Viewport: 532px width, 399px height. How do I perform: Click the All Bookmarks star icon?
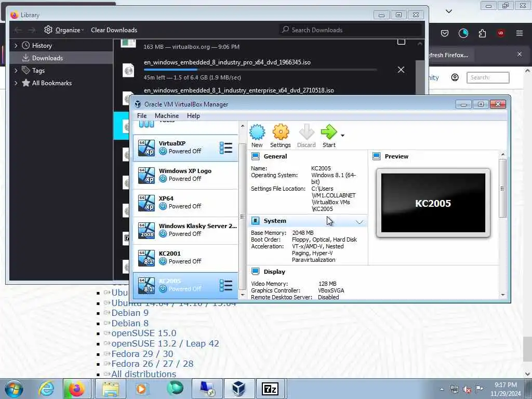point(26,83)
